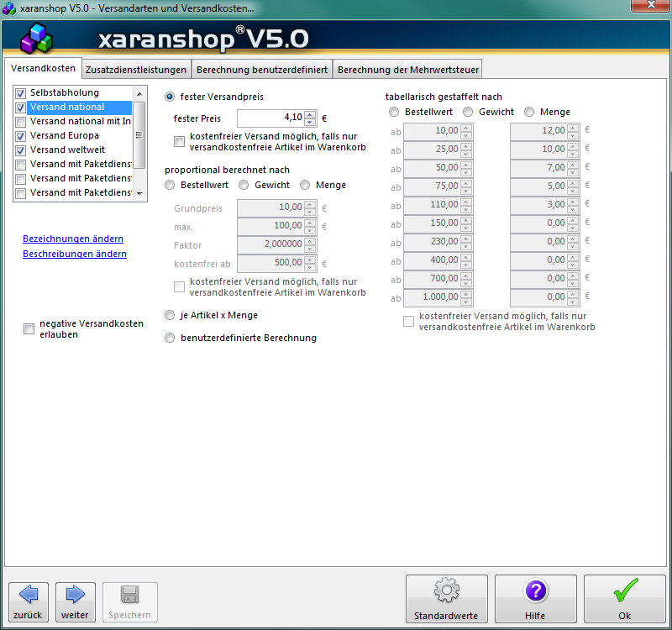Click the 500,00 kostenfrei ab field
This screenshot has height=630, width=672.
coord(270,263)
